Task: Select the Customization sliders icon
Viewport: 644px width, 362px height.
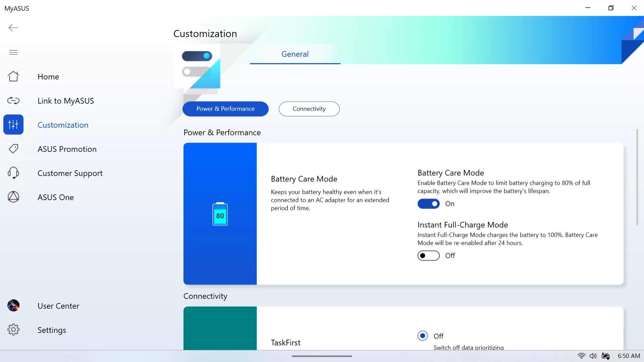Action: (x=13, y=125)
